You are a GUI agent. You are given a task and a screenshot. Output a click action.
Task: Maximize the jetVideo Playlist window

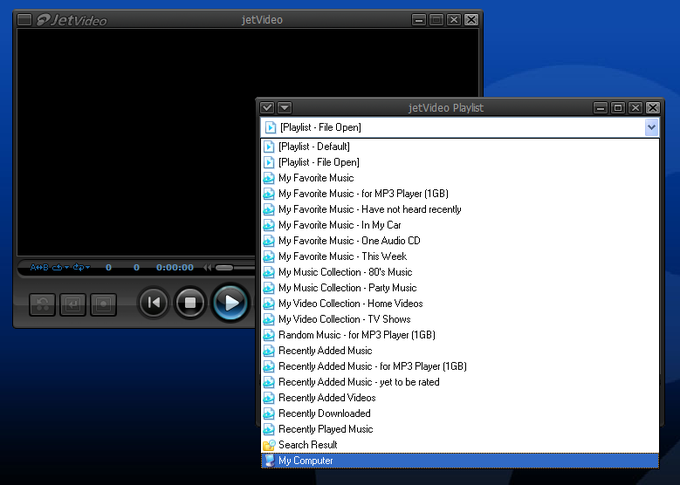click(x=618, y=108)
